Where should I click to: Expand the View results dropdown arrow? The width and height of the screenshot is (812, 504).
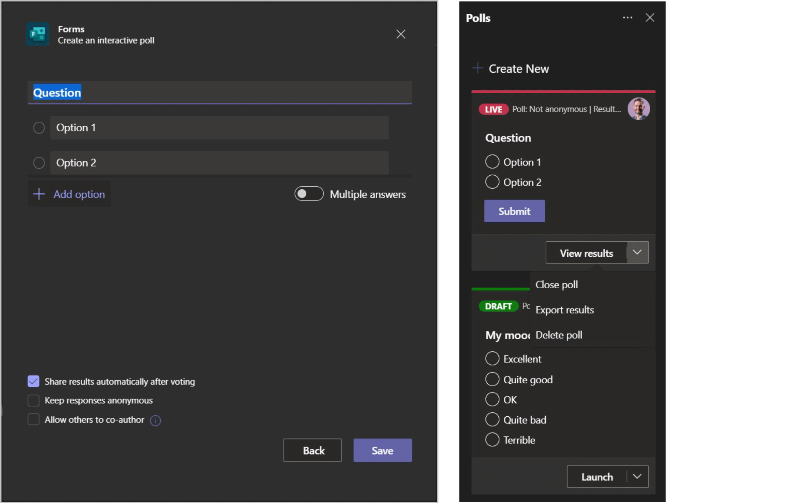click(x=637, y=252)
